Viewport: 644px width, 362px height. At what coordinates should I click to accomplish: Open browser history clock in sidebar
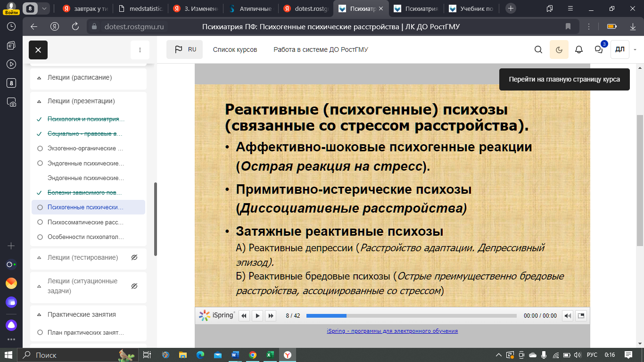[11, 27]
